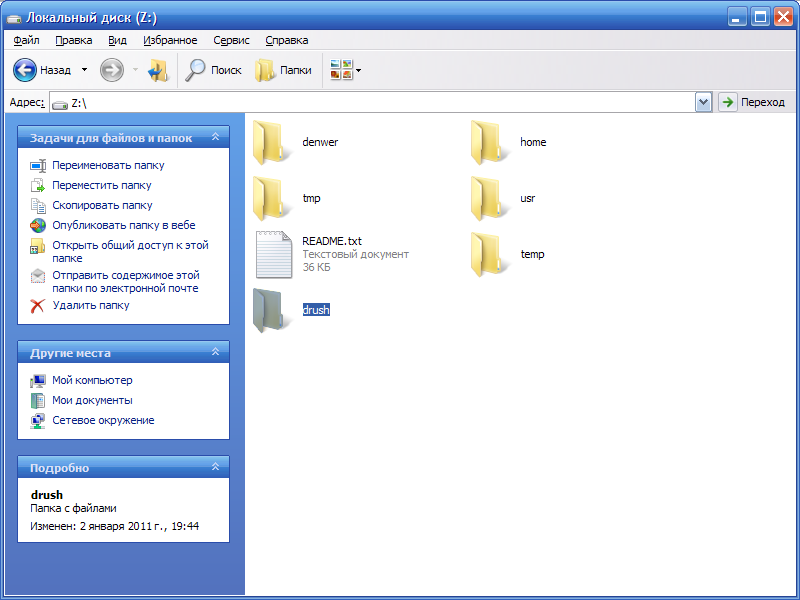
Task: Click Открыть общий доступ к этой папке
Action: click(131, 252)
